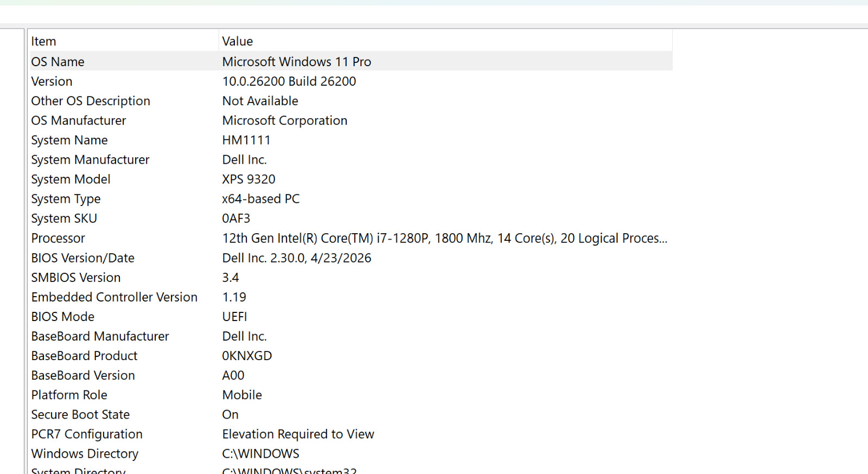This screenshot has width=868, height=474.
Task: Click the value 10.0.26200 Build 26200
Action: pyautogui.click(x=289, y=81)
